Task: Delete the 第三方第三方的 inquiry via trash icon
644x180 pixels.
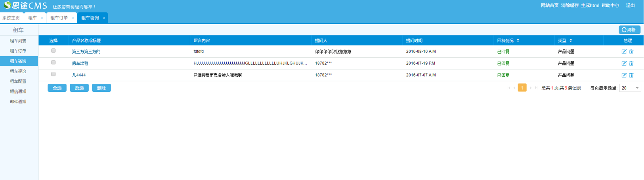Action: 631,52
